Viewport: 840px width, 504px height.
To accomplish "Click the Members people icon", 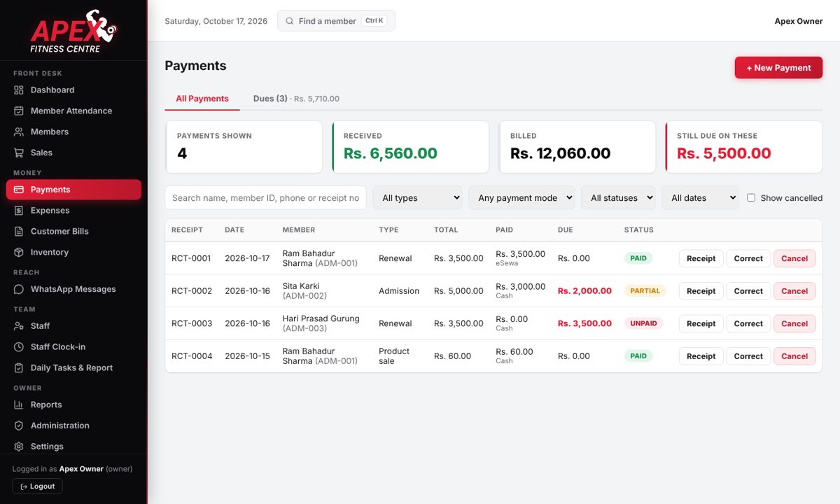I will click(x=19, y=132).
